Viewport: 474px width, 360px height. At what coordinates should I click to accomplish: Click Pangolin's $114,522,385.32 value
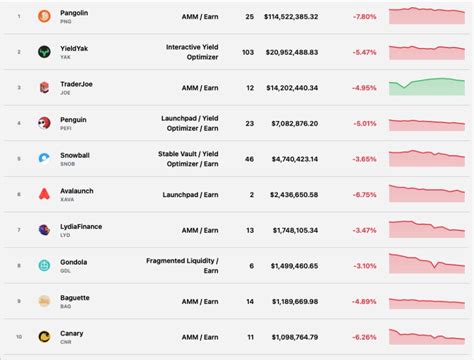point(291,16)
